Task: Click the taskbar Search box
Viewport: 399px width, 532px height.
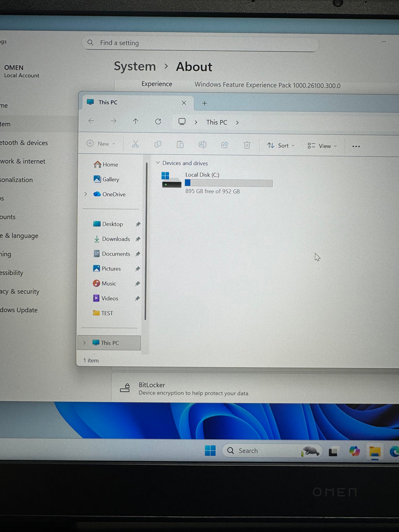Action: click(x=272, y=451)
